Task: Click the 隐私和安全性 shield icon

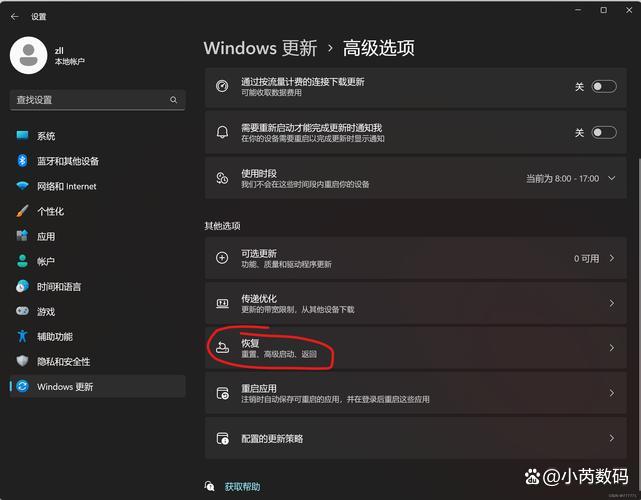Action: click(22, 361)
